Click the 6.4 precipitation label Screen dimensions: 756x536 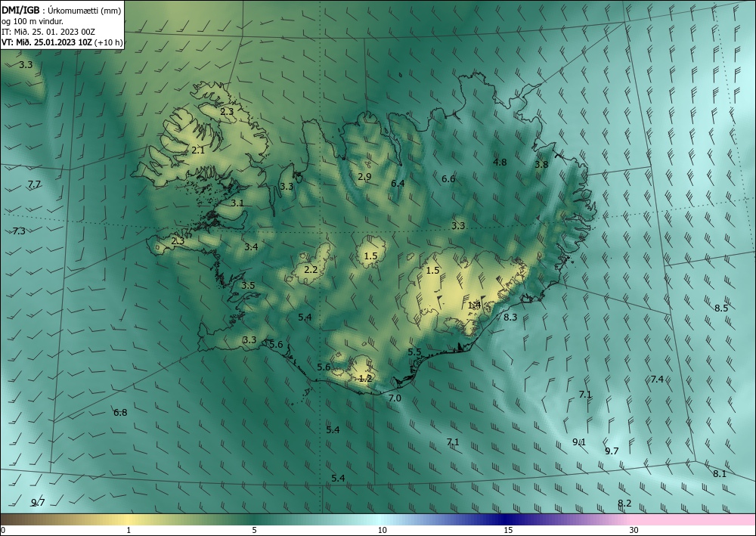[x=398, y=183]
